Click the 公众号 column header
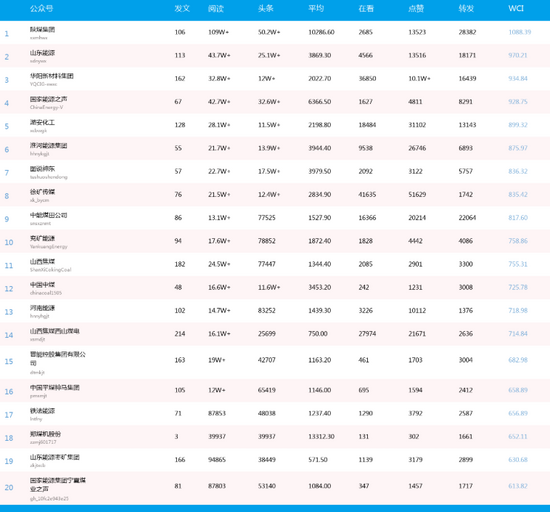This screenshot has height=512, width=550. (x=41, y=9)
